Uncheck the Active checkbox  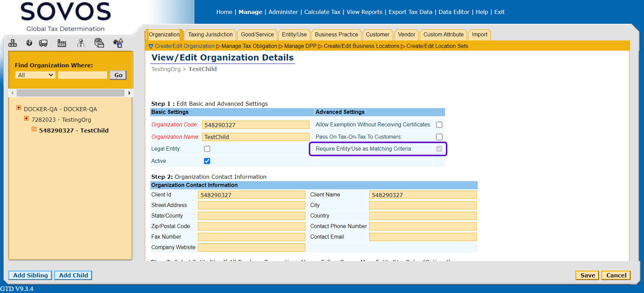207,161
